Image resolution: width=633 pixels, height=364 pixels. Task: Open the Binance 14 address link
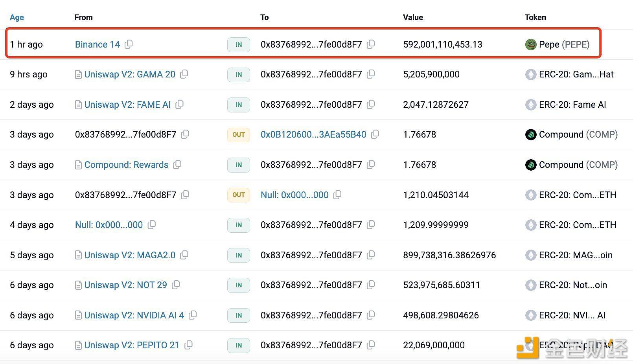[98, 44]
